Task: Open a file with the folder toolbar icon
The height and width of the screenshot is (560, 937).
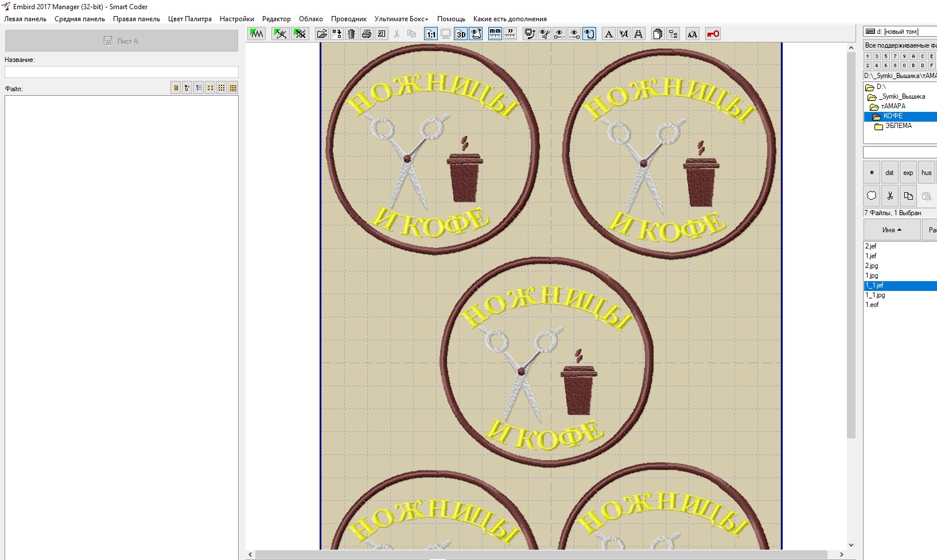Action: click(x=322, y=34)
